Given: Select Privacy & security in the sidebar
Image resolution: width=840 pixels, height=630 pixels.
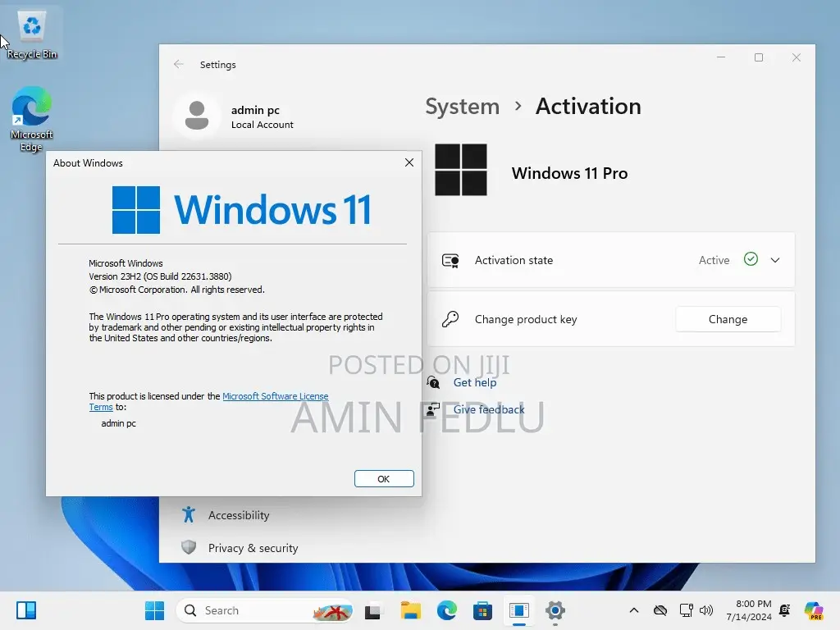Looking at the screenshot, I should coord(254,548).
